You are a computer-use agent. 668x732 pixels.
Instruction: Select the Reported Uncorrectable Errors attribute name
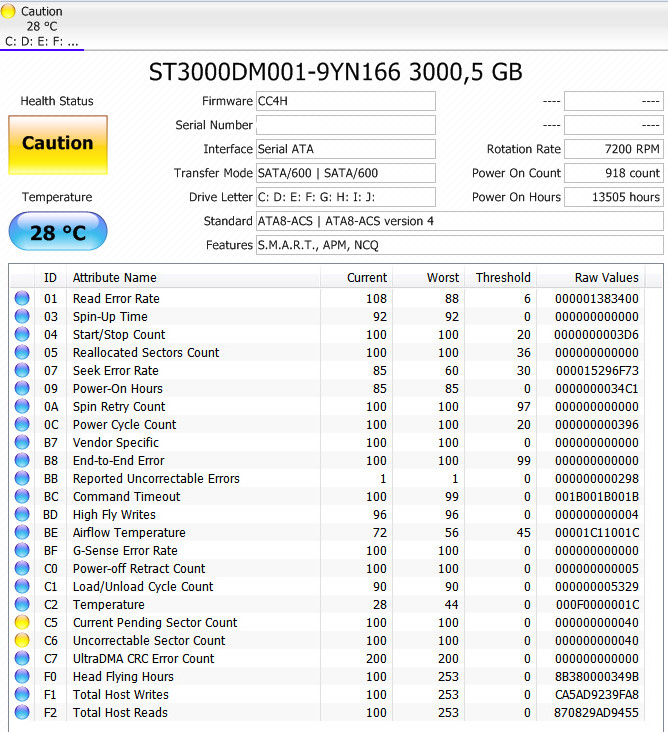click(156, 479)
